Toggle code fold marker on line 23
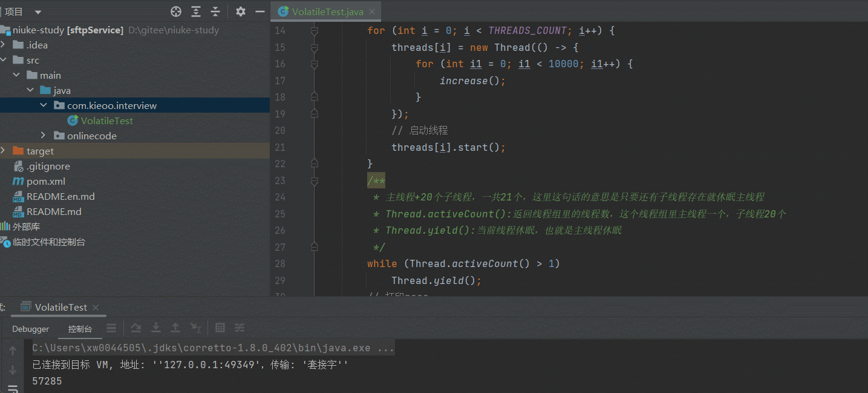 314,180
